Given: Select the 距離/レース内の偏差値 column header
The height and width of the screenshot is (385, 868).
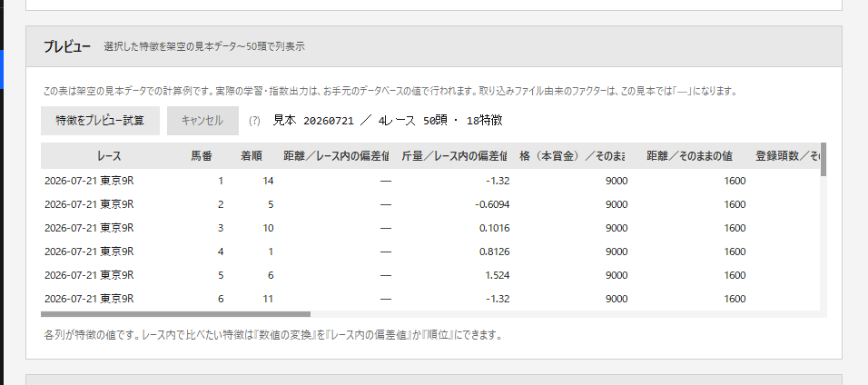Looking at the screenshot, I should click(336, 156).
